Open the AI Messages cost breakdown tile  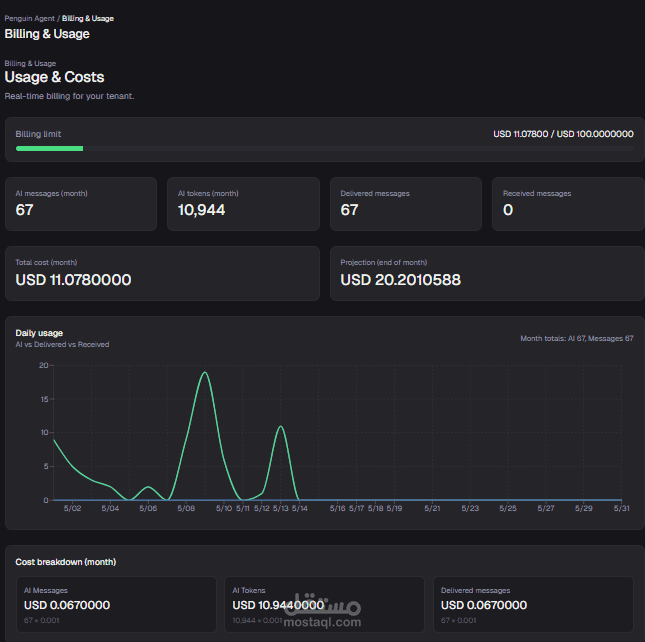(116, 605)
